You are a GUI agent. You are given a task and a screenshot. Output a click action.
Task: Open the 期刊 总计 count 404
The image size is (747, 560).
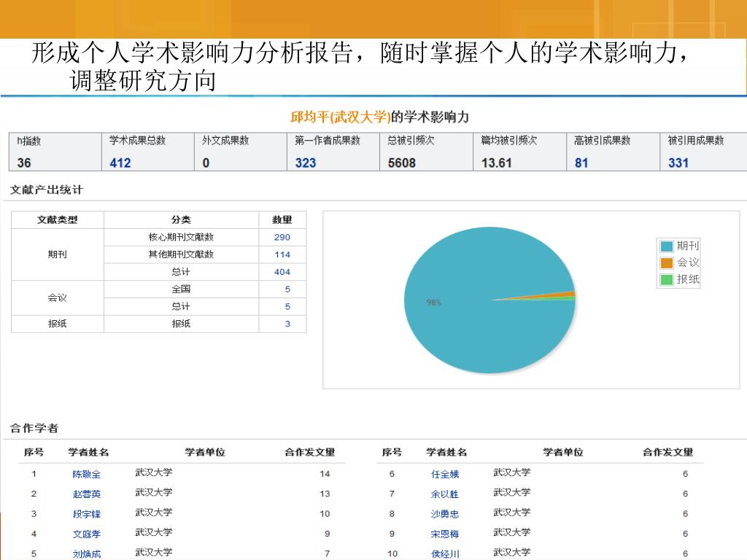tap(282, 272)
